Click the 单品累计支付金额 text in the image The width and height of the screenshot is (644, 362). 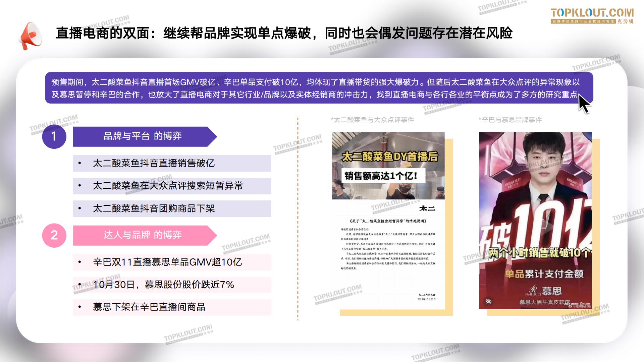pyautogui.click(x=544, y=274)
